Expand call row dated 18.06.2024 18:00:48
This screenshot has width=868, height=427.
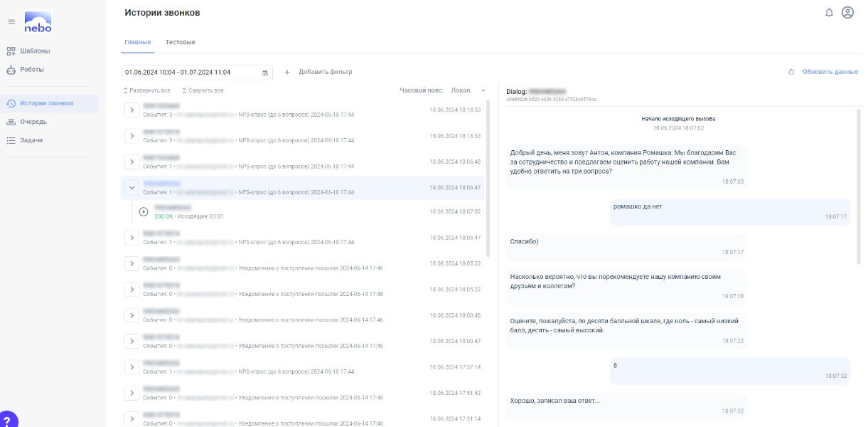(x=132, y=315)
